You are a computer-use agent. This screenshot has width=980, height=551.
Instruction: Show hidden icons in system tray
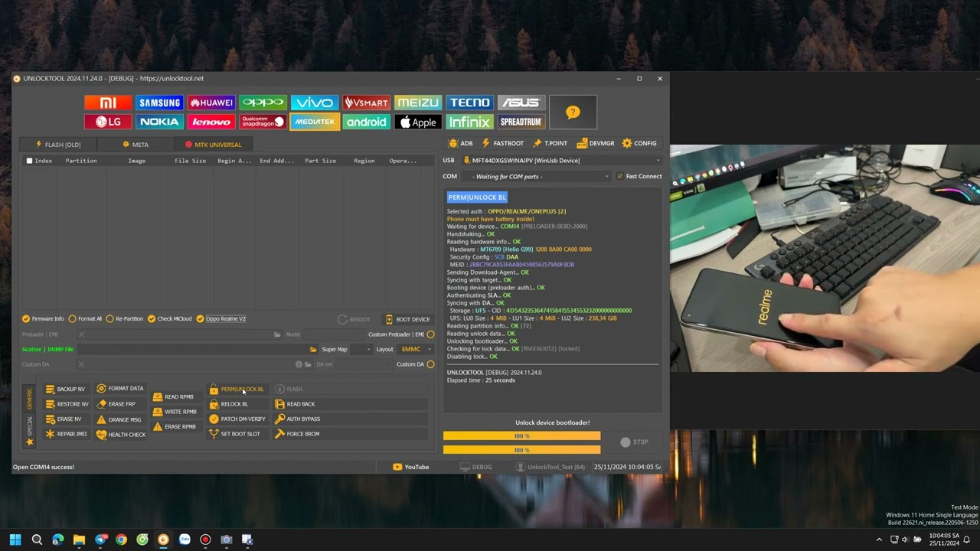pos(879,540)
